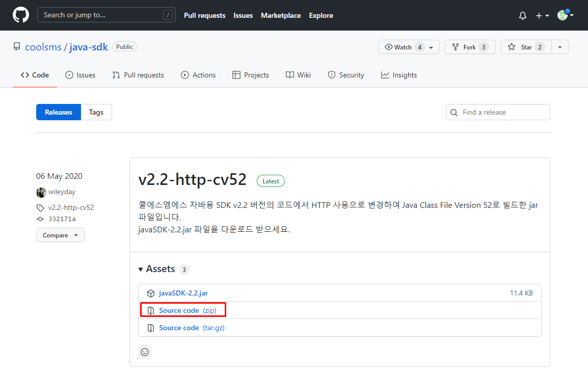Open the user avatar menu
This screenshot has height=375, width=588.
coord(565,15)
